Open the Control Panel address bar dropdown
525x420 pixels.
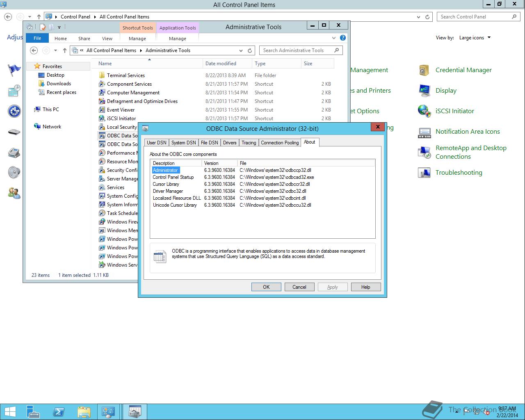[x=418, y=17]
